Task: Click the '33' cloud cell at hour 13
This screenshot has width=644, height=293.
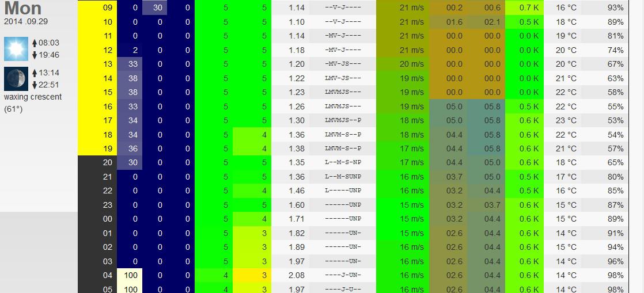Action: pyautogui.click(x=130, y=64)
